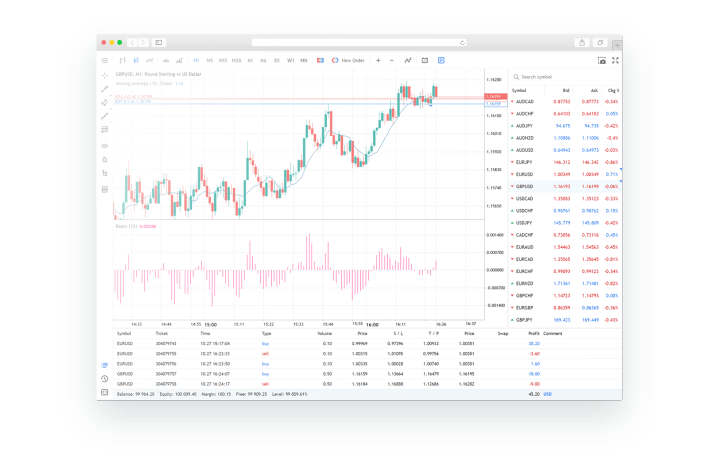Viewport: 724px width, 476px height.
Task: Click the zoom in plus icon
Action: point(378,60)
